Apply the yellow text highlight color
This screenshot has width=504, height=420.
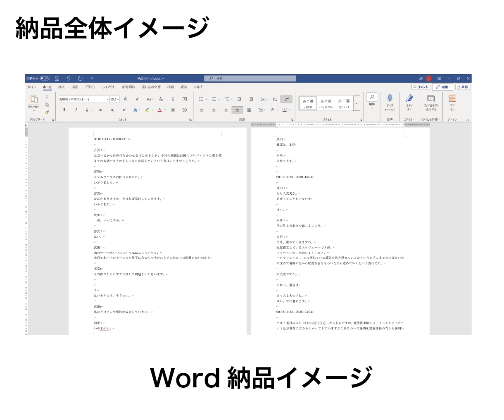click(147, 110)
